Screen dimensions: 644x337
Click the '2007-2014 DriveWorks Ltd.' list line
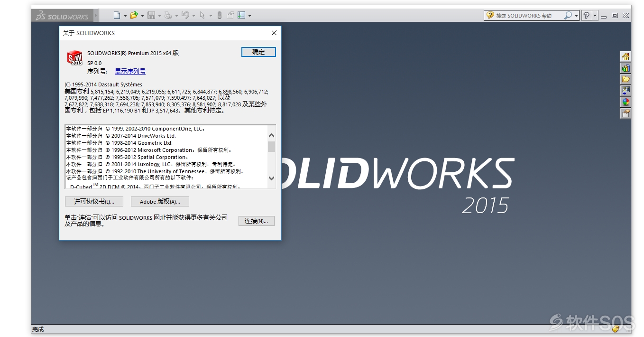(x=121, y=136)
